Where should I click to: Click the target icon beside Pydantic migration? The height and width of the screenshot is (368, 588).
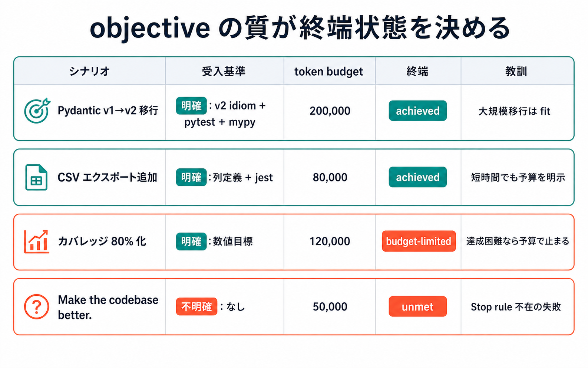[x=37, y=111]
